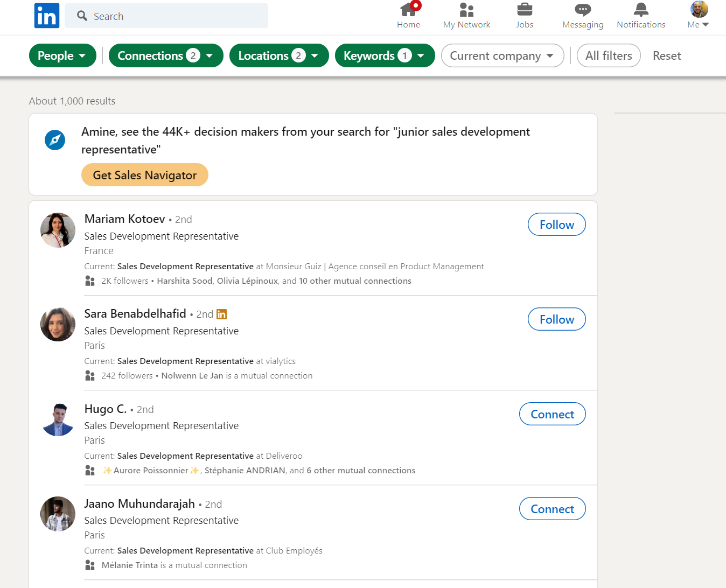This screenshot has height=588, width=726.
Task: Click mutual connections icon under Sara Benabdelhafid
Action: coord(90,376)
